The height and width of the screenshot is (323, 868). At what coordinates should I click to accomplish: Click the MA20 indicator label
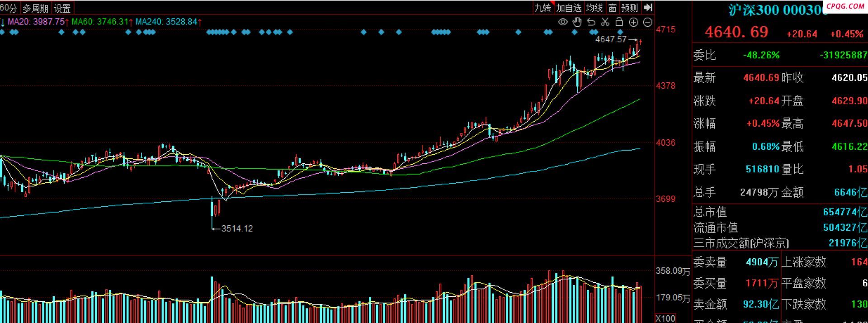coord(36,22)
